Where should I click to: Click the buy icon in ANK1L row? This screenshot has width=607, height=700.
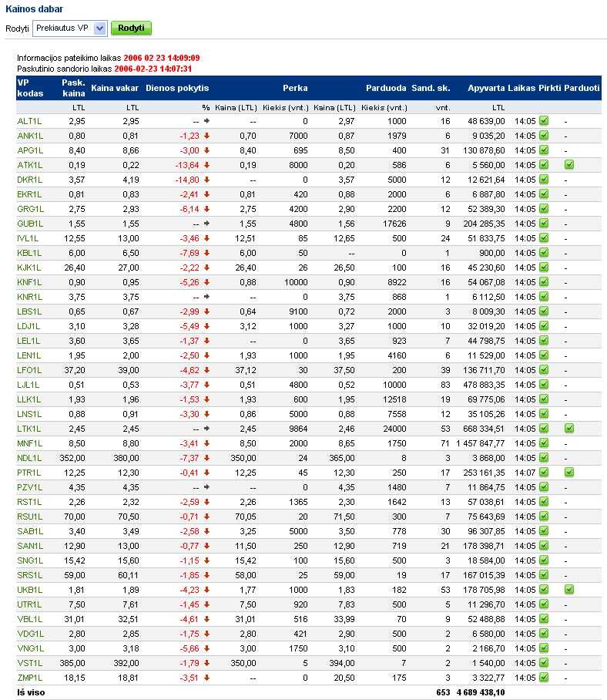(544, 135)
